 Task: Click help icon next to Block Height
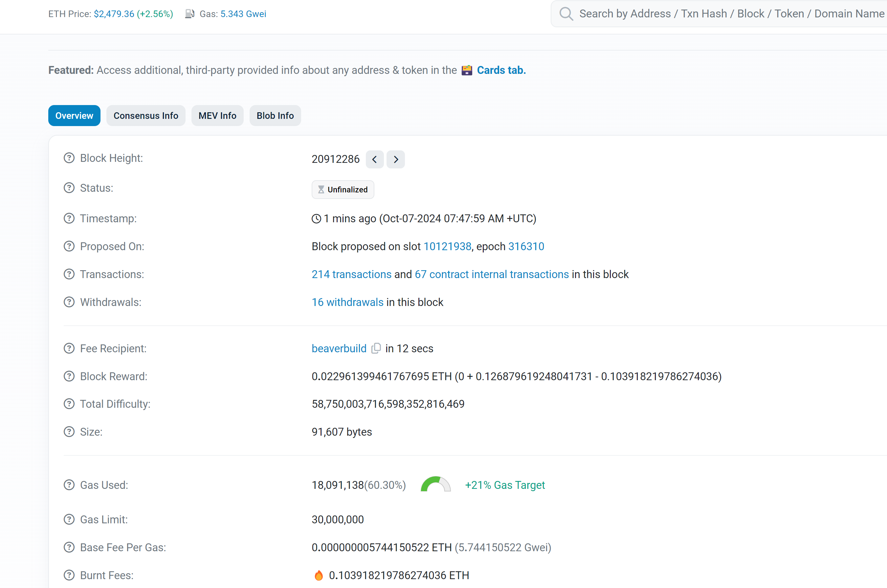(x=69, y=158)
